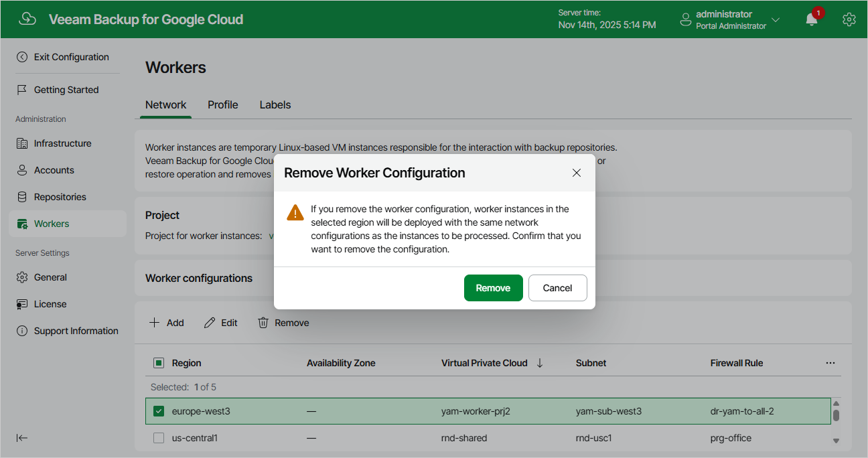Viewport: 868px width, 458px height.
Task: Sort by Subnet column header
Action: pos(591,363)
